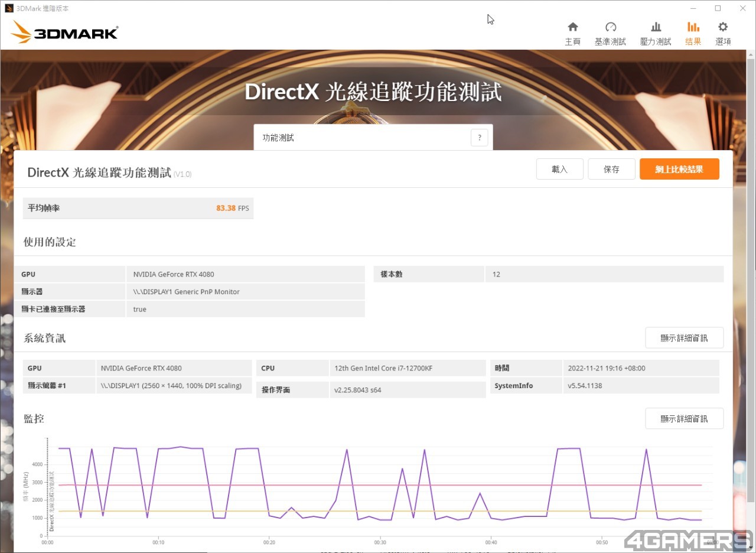
Task: Click the 3DMark app icon in title bar
Action: [9, 8]
